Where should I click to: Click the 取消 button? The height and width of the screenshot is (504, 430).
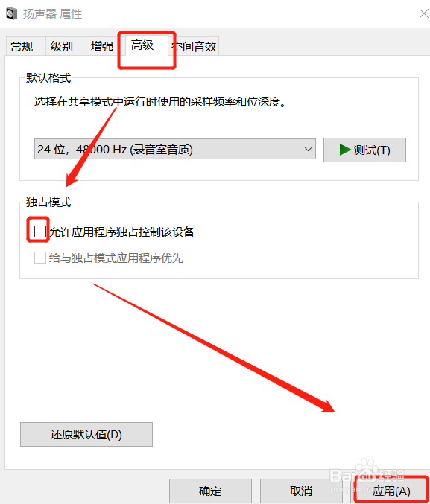(301, 491)
